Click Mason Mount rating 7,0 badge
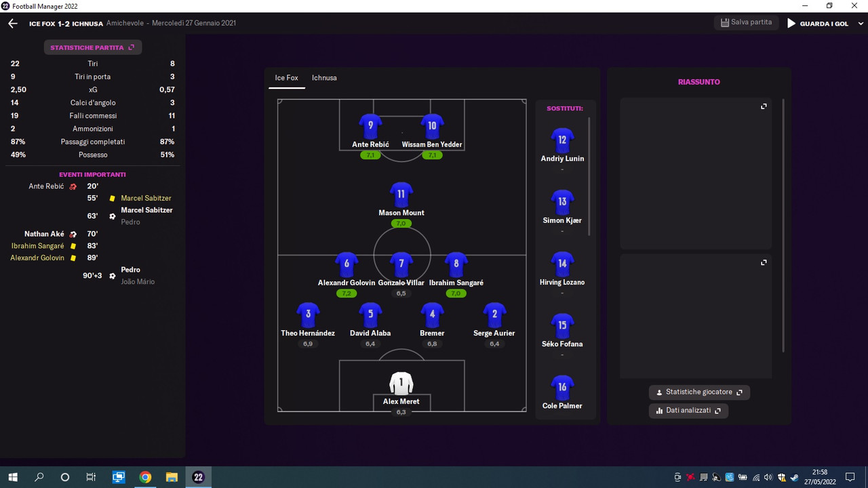 [401, 224]
